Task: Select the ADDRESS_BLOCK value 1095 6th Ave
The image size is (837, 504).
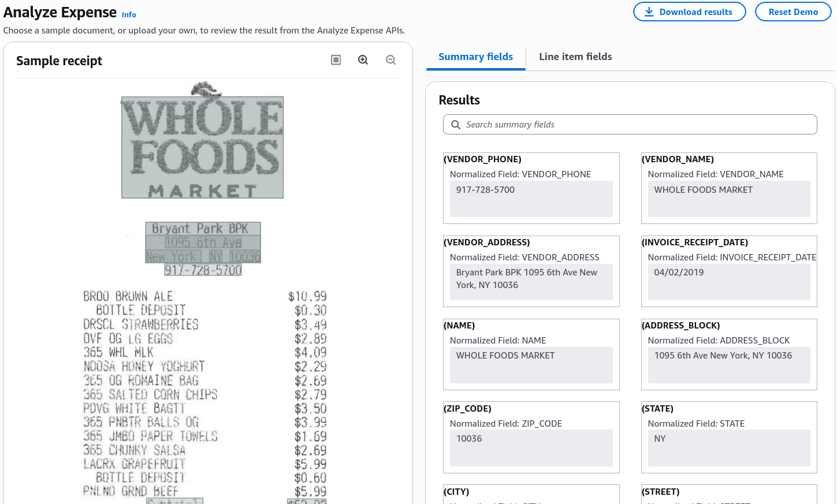Action: pos(729,365)
